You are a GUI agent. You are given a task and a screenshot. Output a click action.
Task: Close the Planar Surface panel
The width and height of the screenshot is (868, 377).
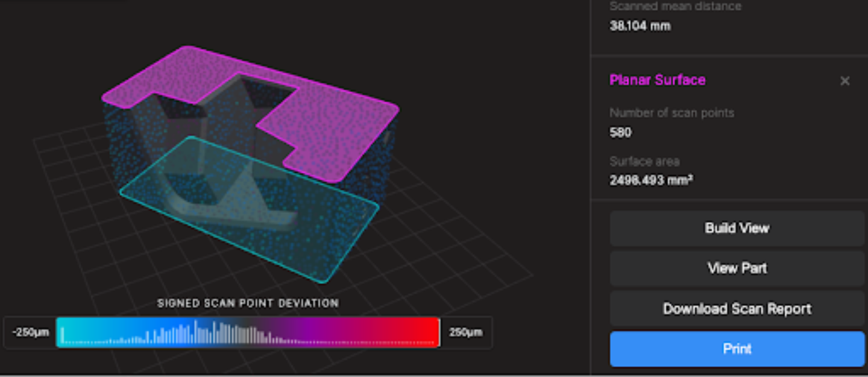click(x=844, y=81)
